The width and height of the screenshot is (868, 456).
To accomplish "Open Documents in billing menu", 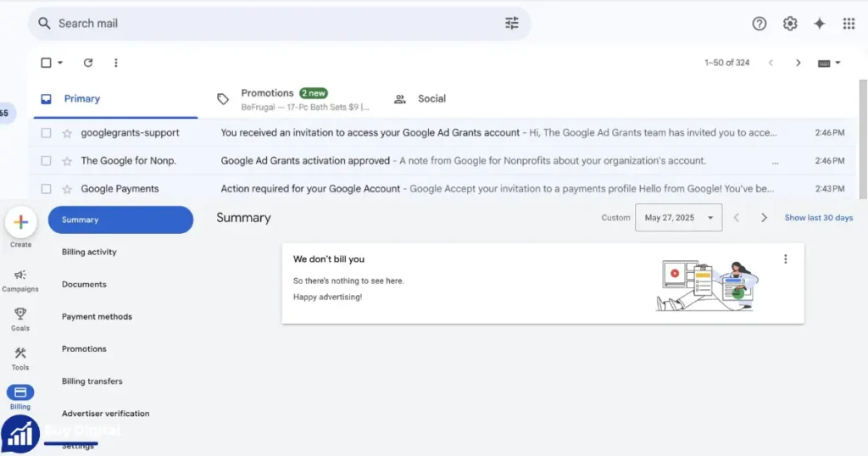I will click(84, 285).
